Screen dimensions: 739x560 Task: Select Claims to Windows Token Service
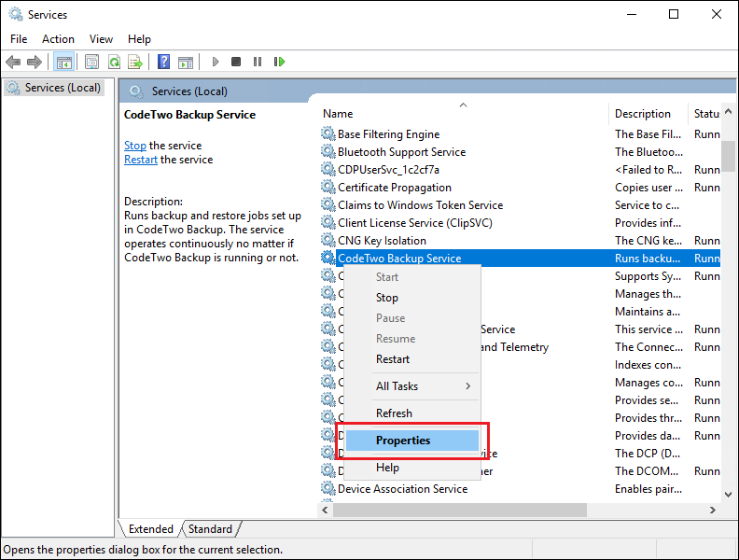[x=520, y=204]
